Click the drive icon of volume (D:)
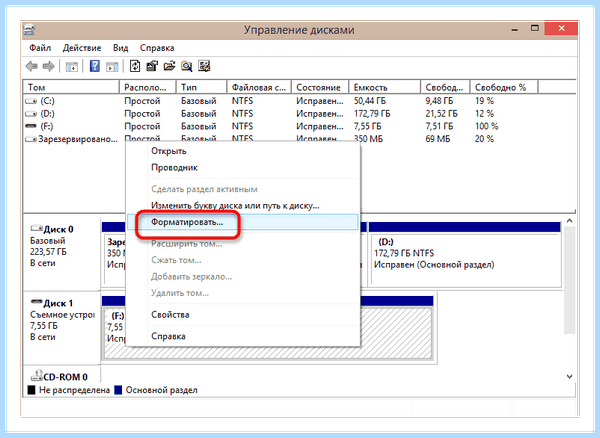Viewport: 600px width, 438px height. click(x=31, y=114)
